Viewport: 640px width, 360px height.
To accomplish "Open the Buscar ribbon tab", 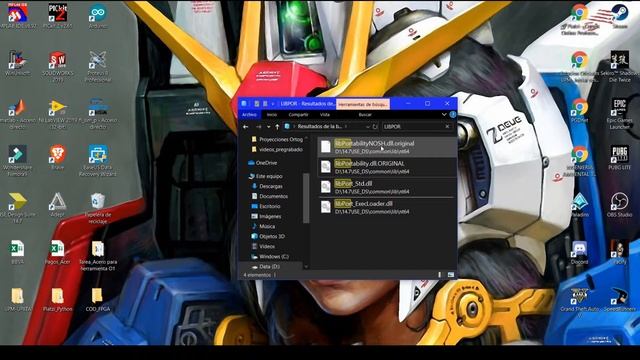I will tap(365, 115).
